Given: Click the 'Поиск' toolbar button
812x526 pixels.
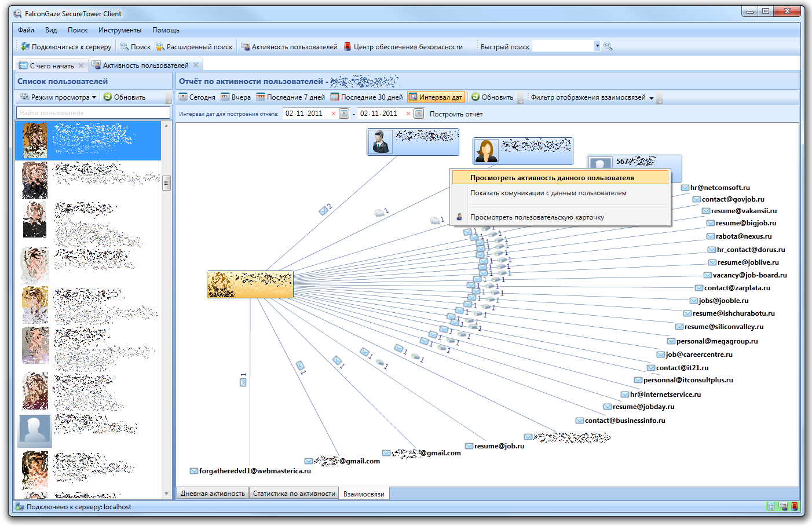Looking at the screenshot, I should pyautogui.click(x=135, y=47).
